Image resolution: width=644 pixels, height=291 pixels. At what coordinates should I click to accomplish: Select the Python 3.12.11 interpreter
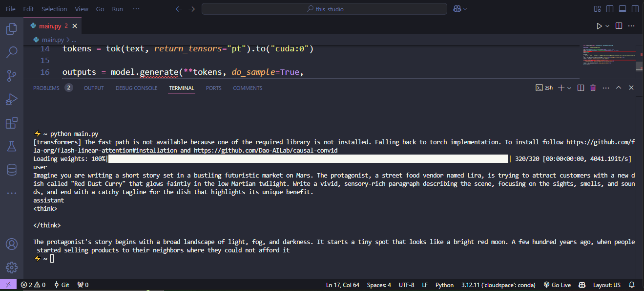point(499,285)
